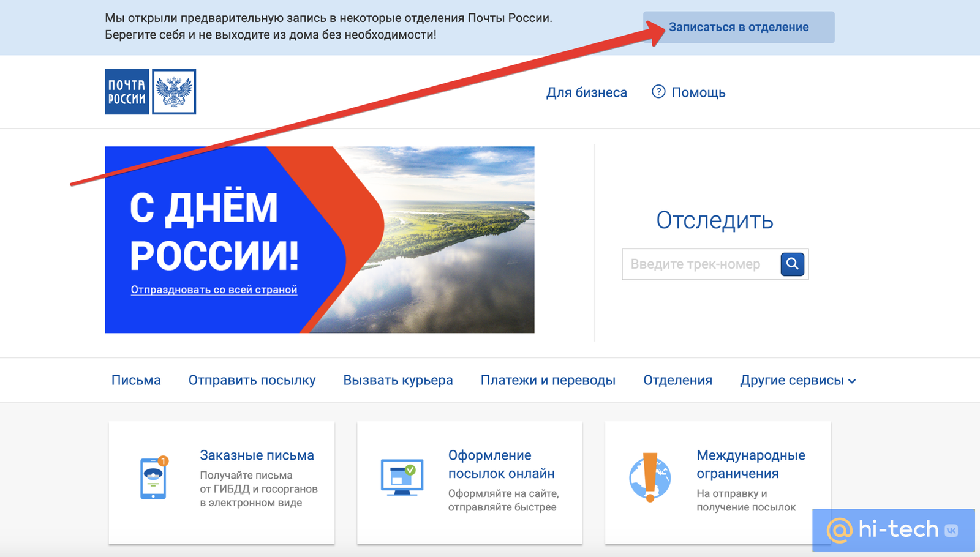Open the Отправить посылку menu item
Viewport: 980px width, 557px height.
coord(252,380)
